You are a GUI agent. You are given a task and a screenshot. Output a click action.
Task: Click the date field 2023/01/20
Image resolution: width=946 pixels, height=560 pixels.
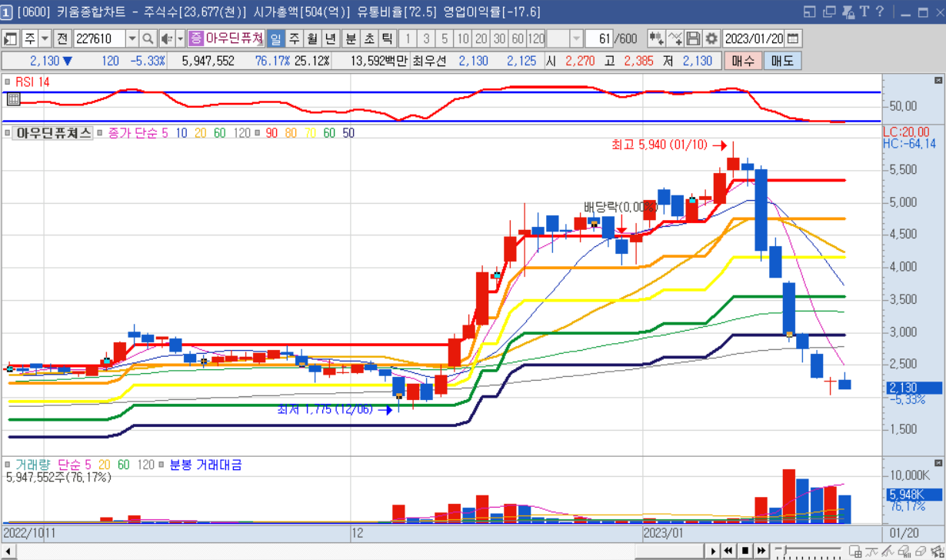coord(754,38)
